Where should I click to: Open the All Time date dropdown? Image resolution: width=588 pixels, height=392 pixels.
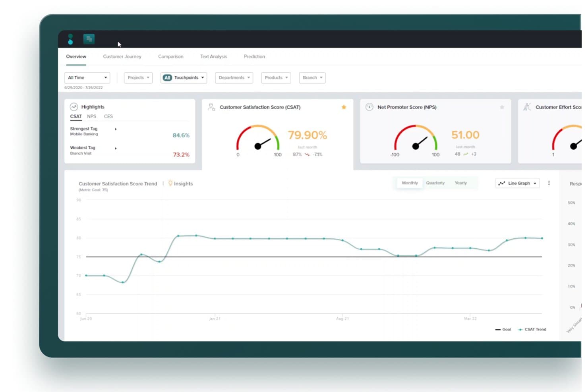(87, 78)
